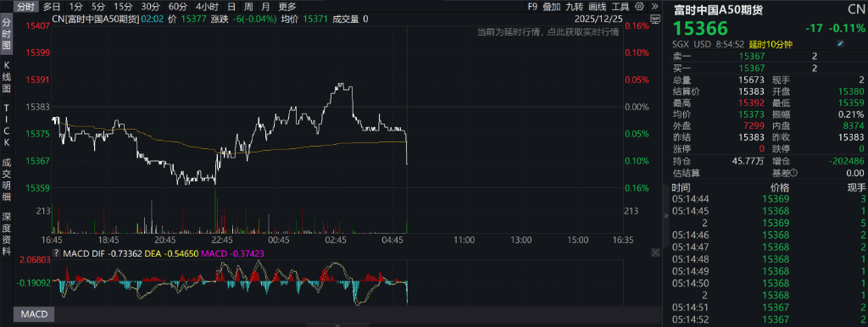868x327 pixels.
Task: Click the F9 toolbar button
Action: 532,7
